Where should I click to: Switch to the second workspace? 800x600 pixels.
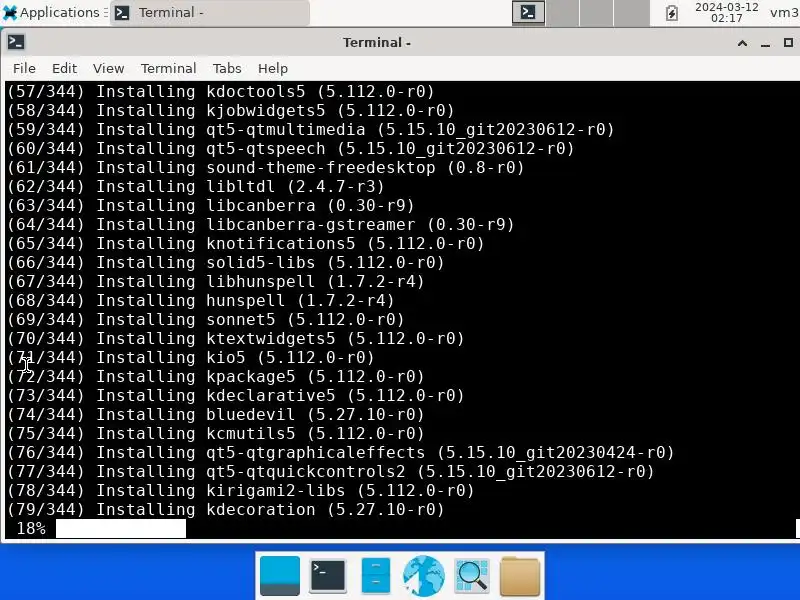click(562, 12)
